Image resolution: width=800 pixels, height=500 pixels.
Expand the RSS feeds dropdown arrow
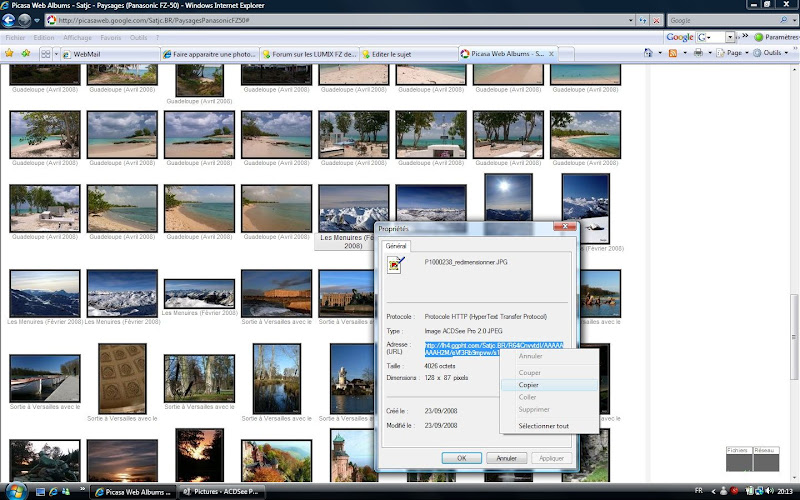685,53
